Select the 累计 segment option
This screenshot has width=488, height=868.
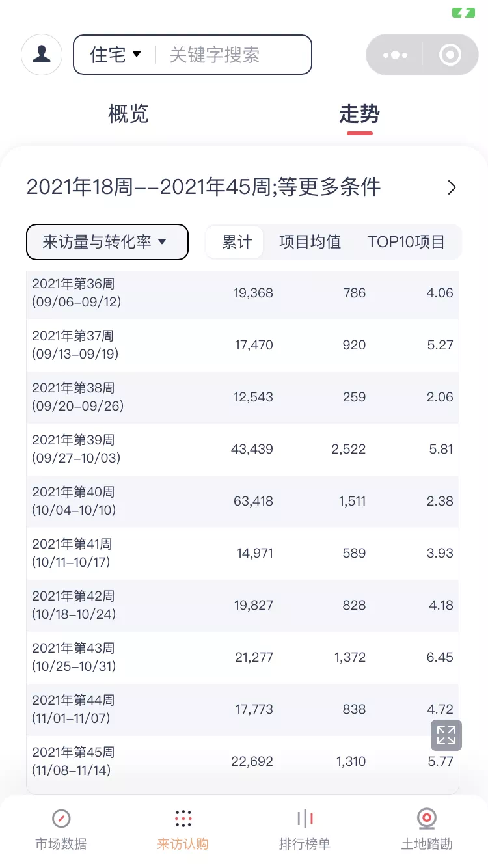coord(237,242)
